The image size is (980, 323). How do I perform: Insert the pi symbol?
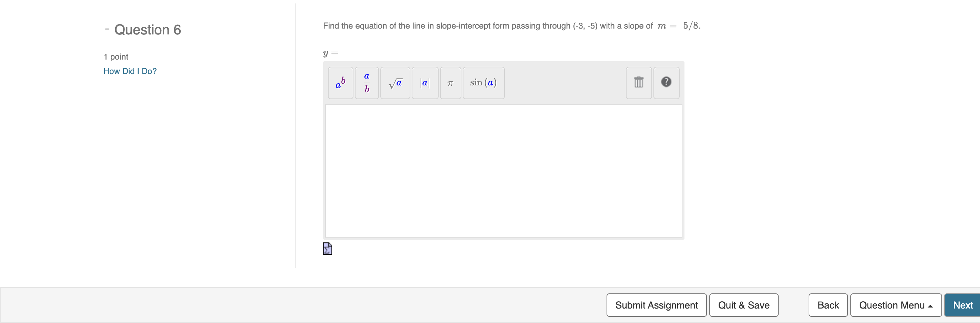450,83
